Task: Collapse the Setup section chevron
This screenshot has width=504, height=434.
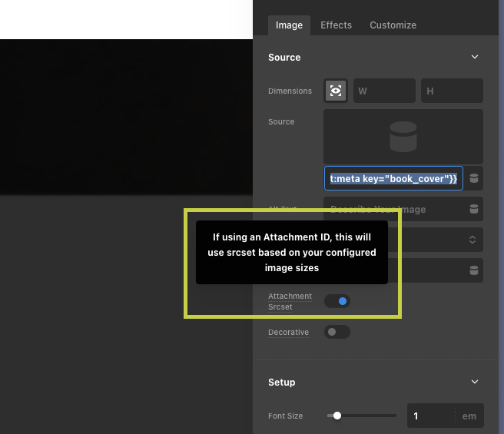Action: [x=475, y=382]
